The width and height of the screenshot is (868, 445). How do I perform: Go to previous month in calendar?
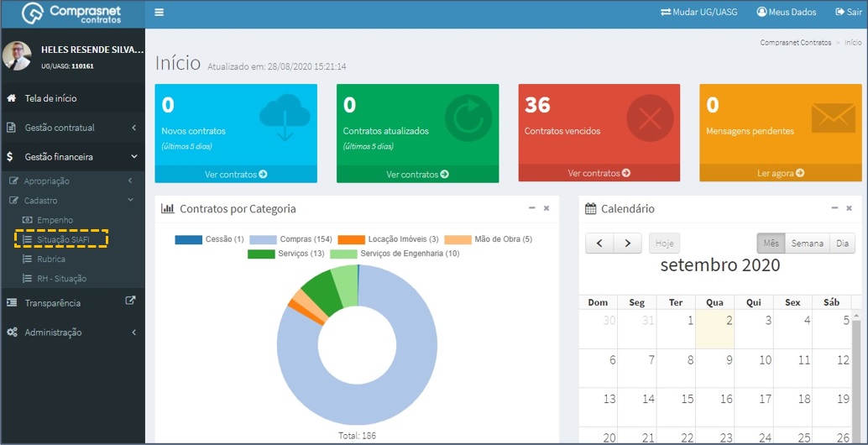pos(599,243)
